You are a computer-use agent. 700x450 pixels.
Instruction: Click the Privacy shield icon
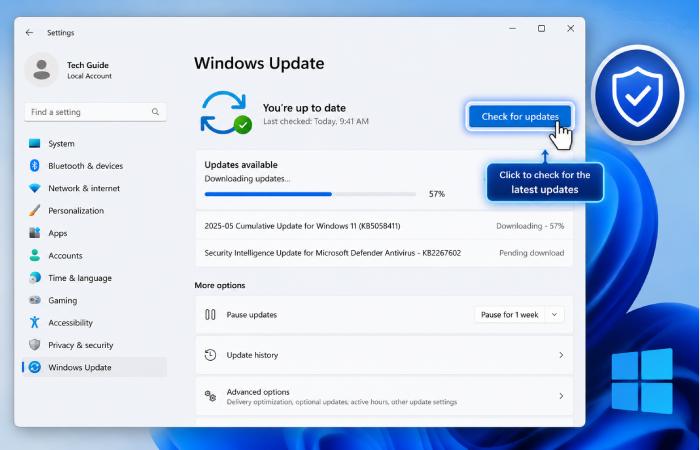(34, 345)
